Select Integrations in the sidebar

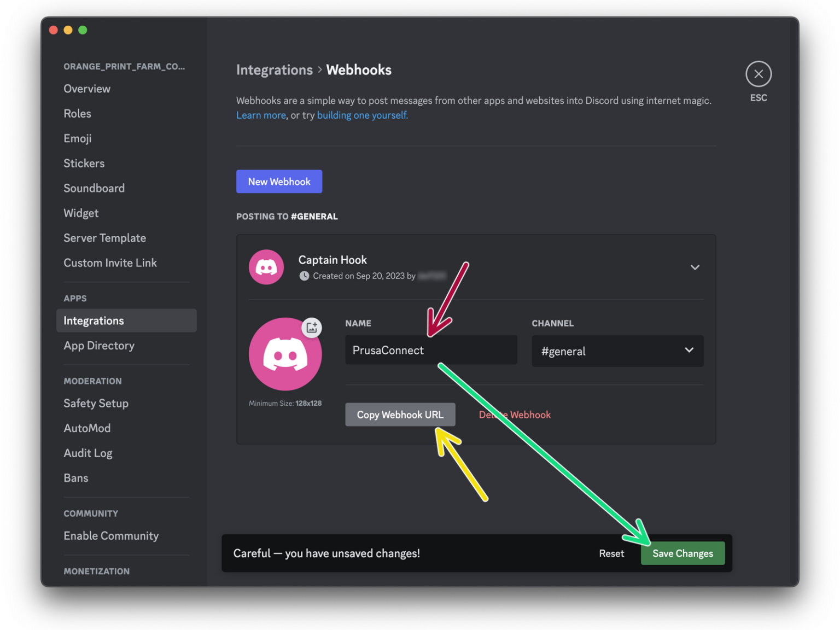click(x=94, y=320)
